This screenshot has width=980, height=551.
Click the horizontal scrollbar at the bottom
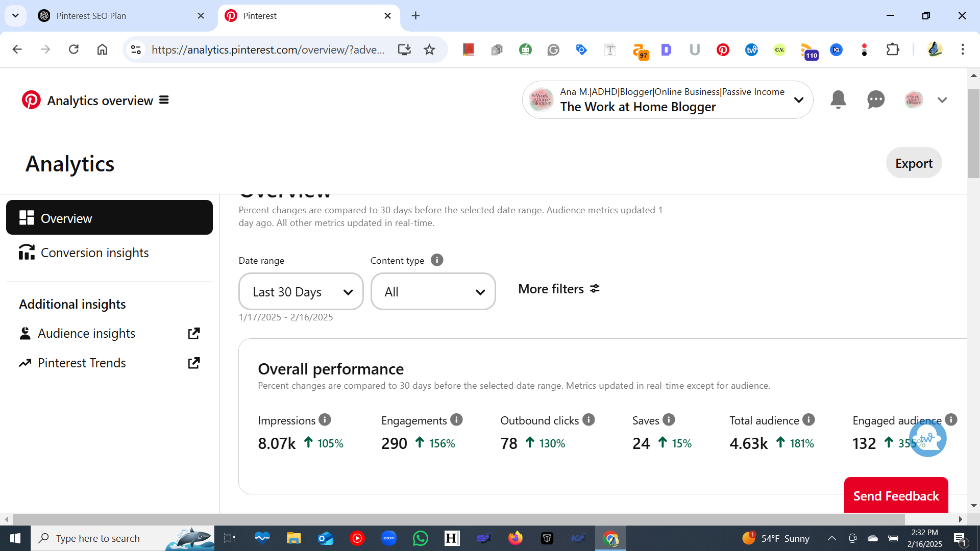459,519
